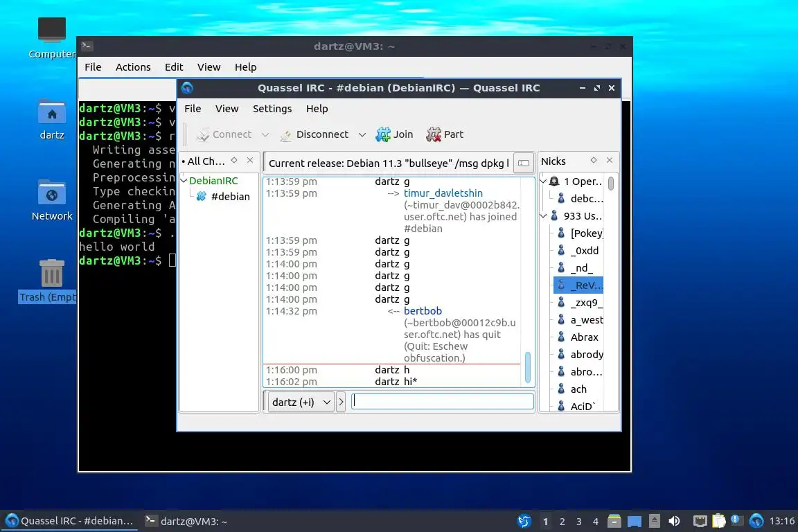This screenshot has height=532, width=798.
Task: Close the All Chats panel
Action: pyautogui.click(x=250, y=161)
